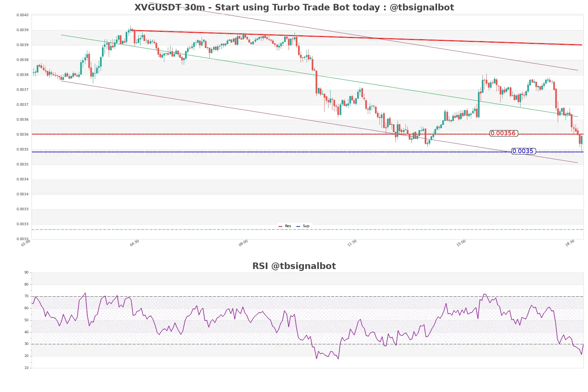Click the 01:00 time axis label
This screenshot has height=392, width=588.
pos(26,243)
